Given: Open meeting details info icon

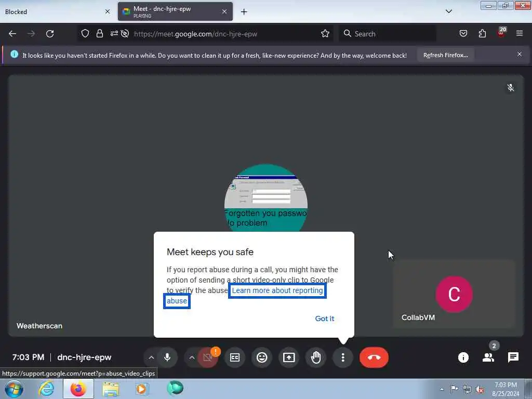Looking at the screenshot, I should click(463, 357).
